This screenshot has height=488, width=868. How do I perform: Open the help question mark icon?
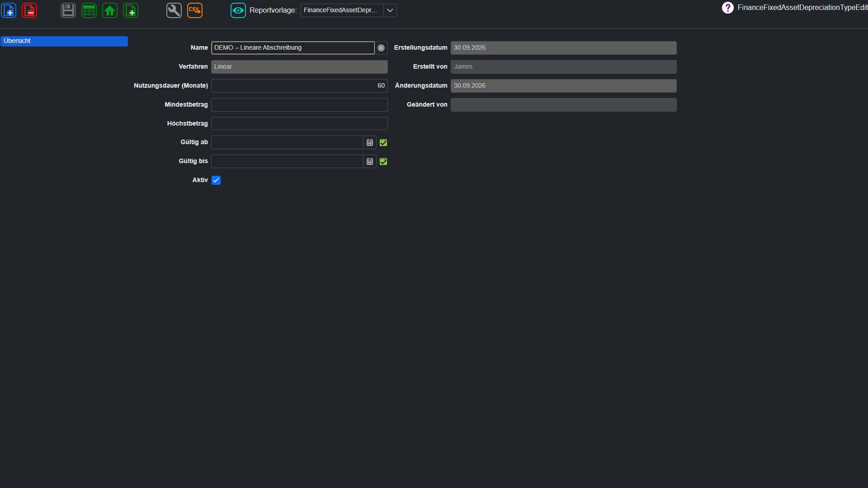(728, 8)
